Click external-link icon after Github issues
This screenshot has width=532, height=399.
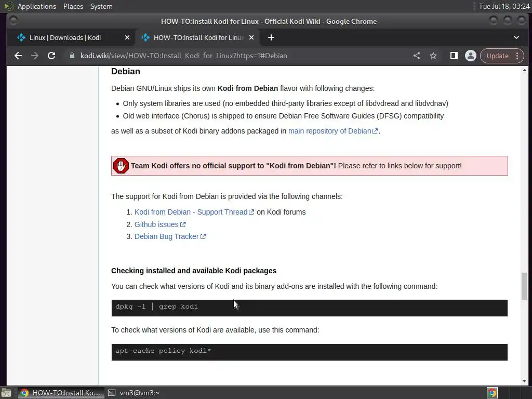point(183,224)
